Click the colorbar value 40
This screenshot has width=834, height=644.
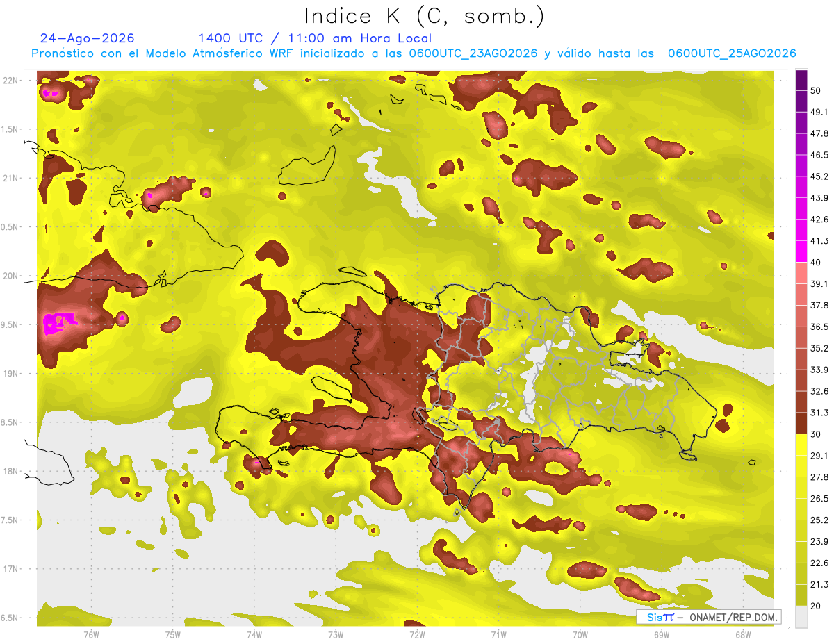816,263
